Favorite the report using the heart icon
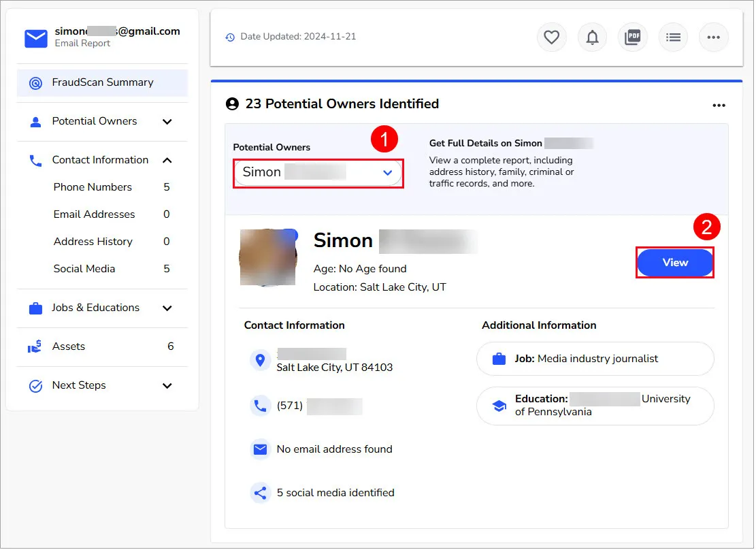This screenshot has height=550, width=756. [551, 37]
